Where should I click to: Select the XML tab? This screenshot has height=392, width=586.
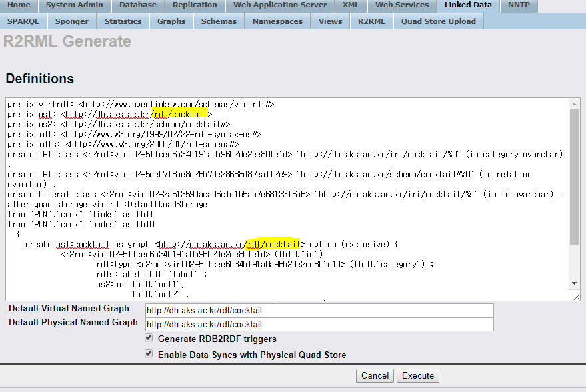tap(351, 5)
